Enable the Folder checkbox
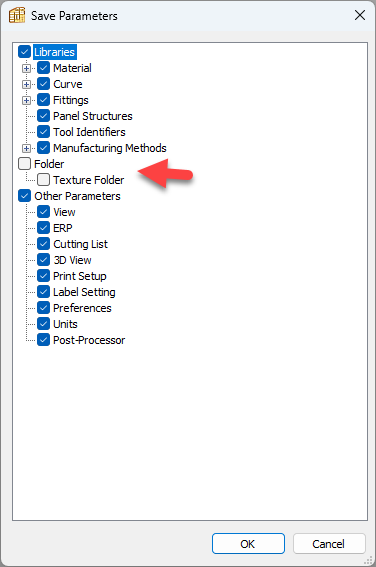The height and width of the screenshot is (567, 376). click(25, 164)
